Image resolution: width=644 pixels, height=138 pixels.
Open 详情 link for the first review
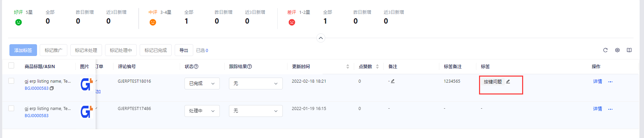[x=598, y=82]
